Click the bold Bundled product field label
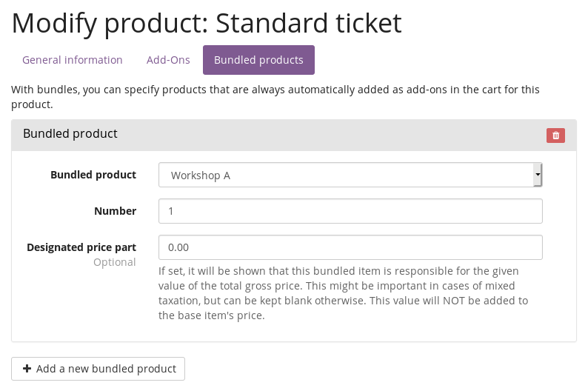The image size is (588, 391). pos(93,175)
